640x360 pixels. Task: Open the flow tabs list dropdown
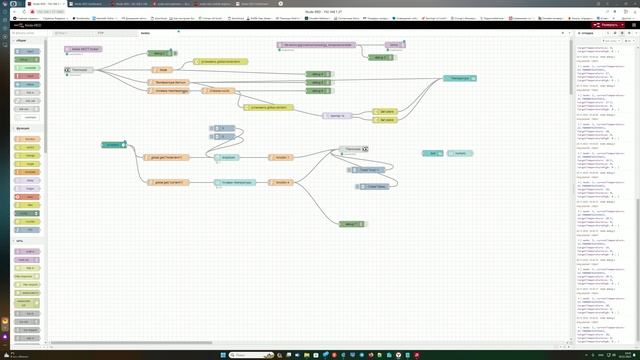(x=569, y=33)
